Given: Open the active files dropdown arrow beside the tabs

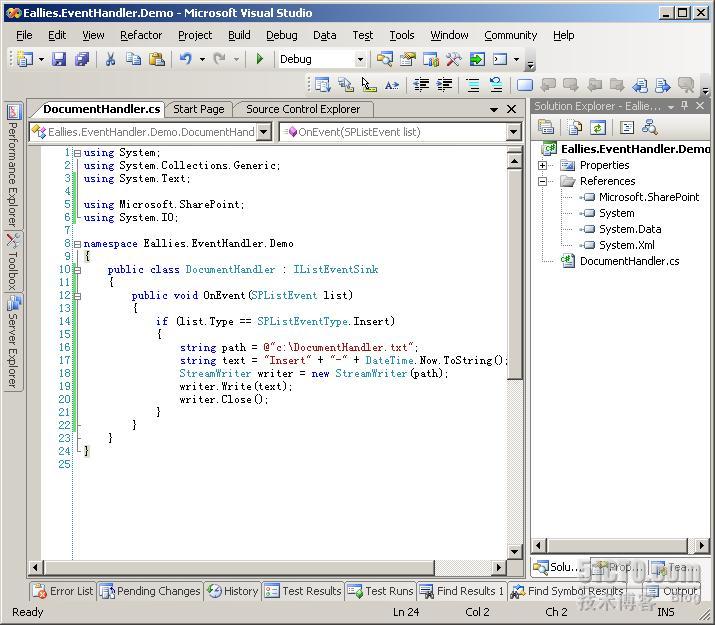Looking at the screenshot, I should (493, 109).
